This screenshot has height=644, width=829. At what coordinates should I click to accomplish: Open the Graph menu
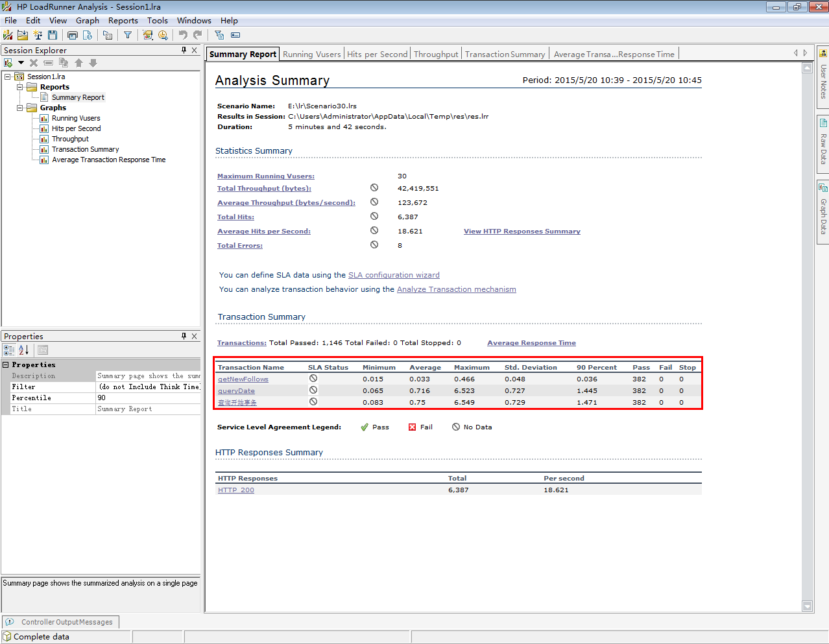(88, 21)
